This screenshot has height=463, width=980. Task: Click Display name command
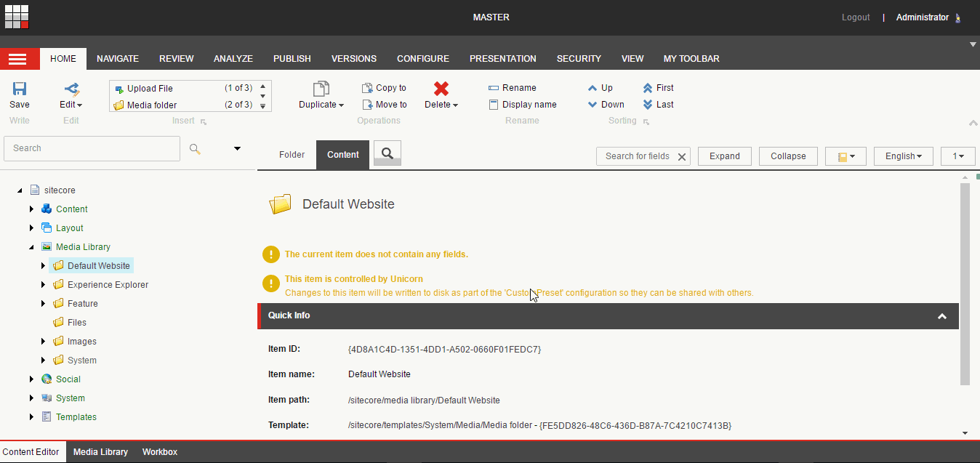[x=522, y=105]
